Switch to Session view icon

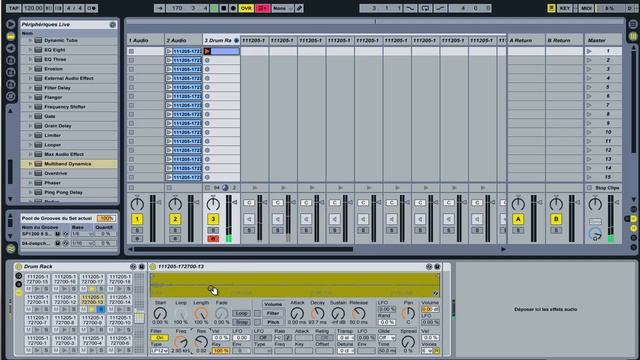633,36
